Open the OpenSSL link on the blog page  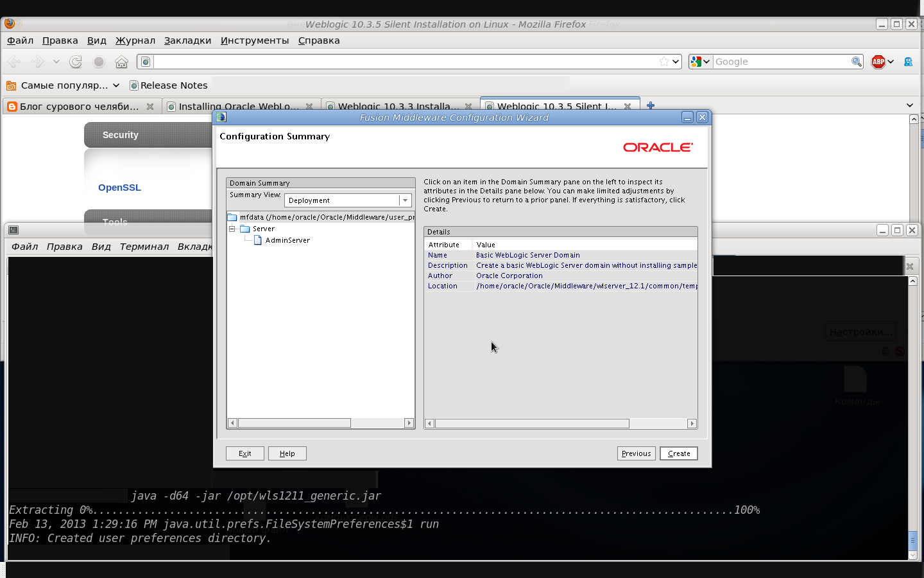tap(119, 188)
